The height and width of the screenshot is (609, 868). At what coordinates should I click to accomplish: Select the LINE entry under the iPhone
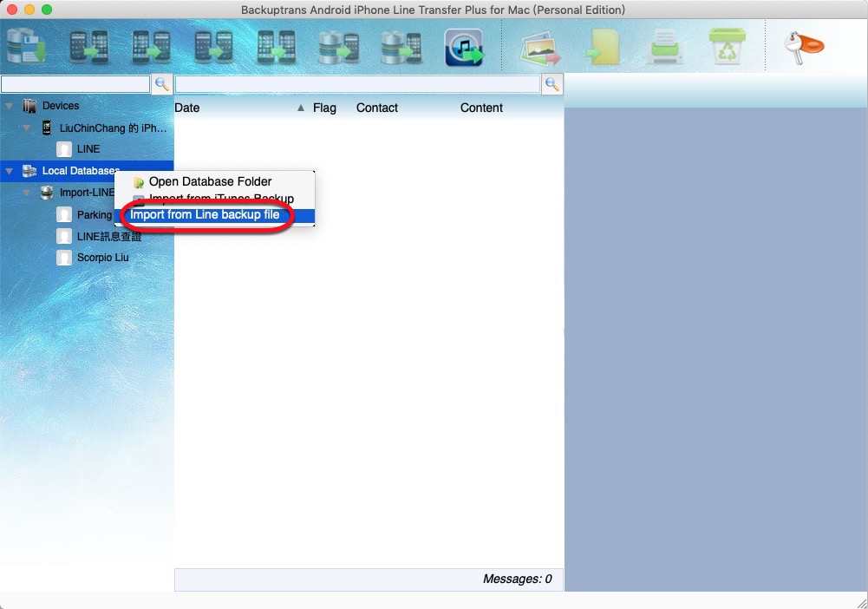(88, 149)
